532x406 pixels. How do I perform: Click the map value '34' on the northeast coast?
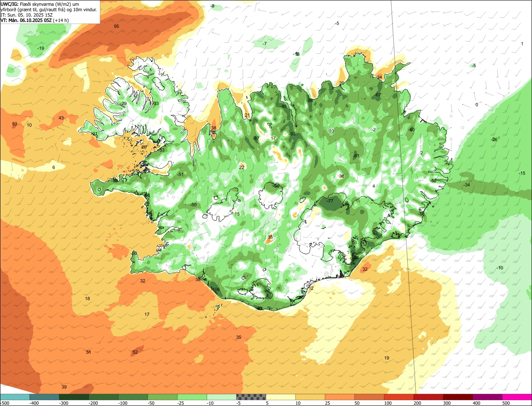pos(379,77)
